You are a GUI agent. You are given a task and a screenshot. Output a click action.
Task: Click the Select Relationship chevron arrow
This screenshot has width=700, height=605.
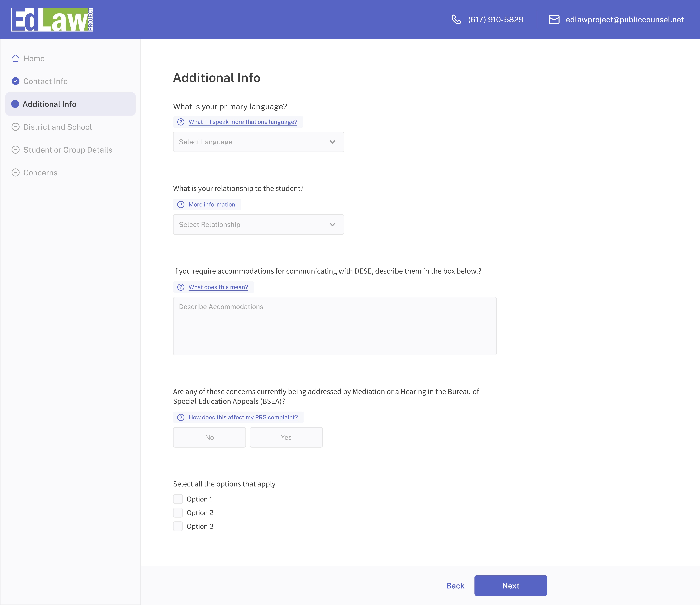click(x=332, y=225)
